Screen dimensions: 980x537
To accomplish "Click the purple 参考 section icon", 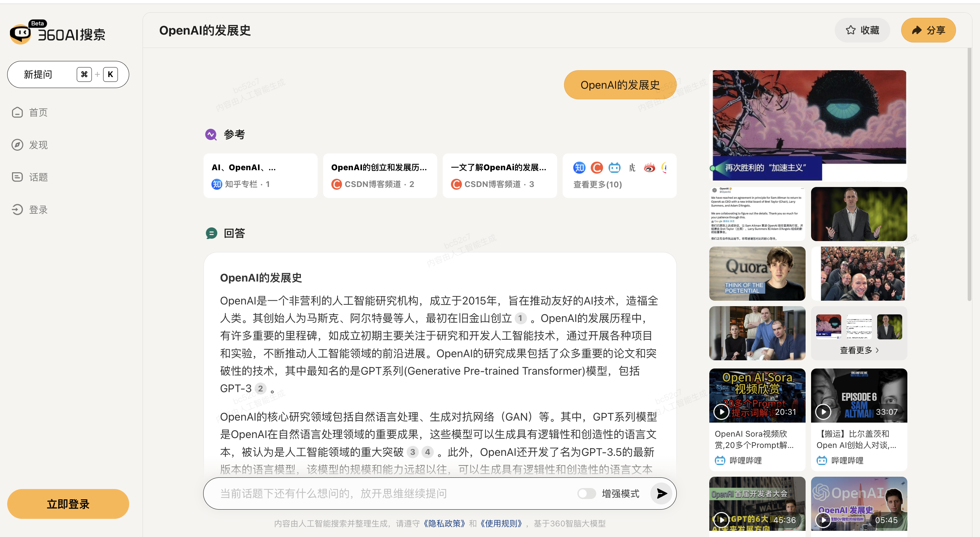I will (211, 134).
